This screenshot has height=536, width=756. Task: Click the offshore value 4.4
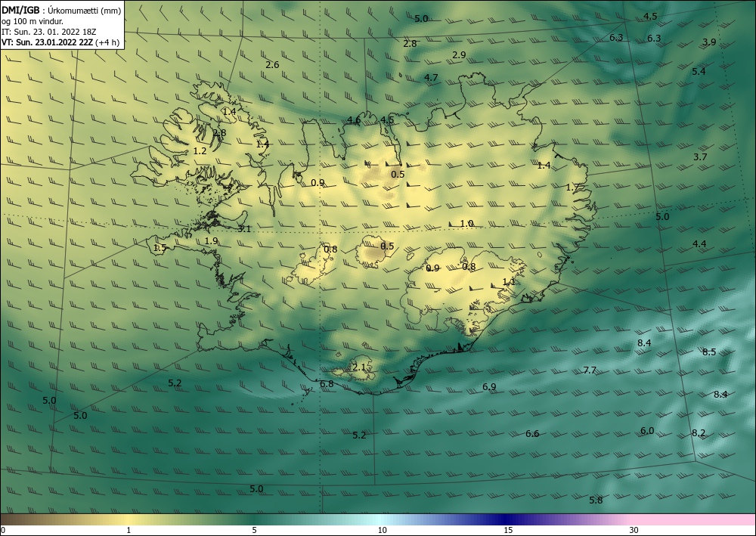point(699,244)
